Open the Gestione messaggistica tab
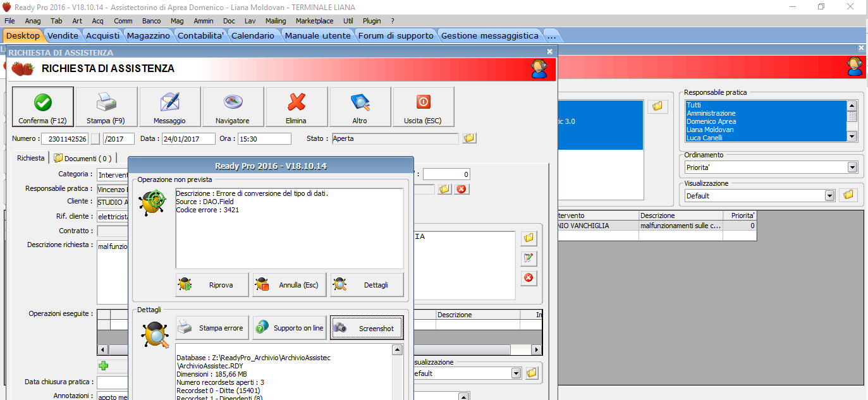The width and height of the screenshot is (868, 400). [x=490, y=35]
